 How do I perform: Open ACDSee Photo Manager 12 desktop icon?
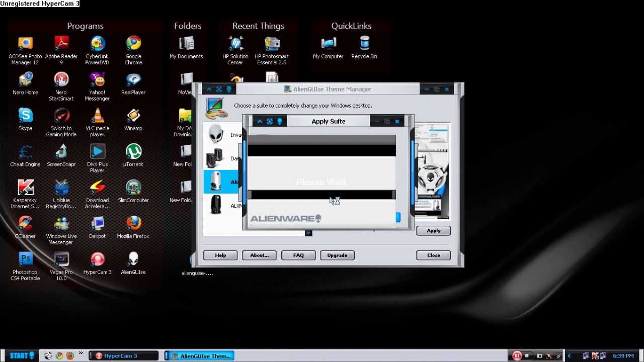coord(25,51)
